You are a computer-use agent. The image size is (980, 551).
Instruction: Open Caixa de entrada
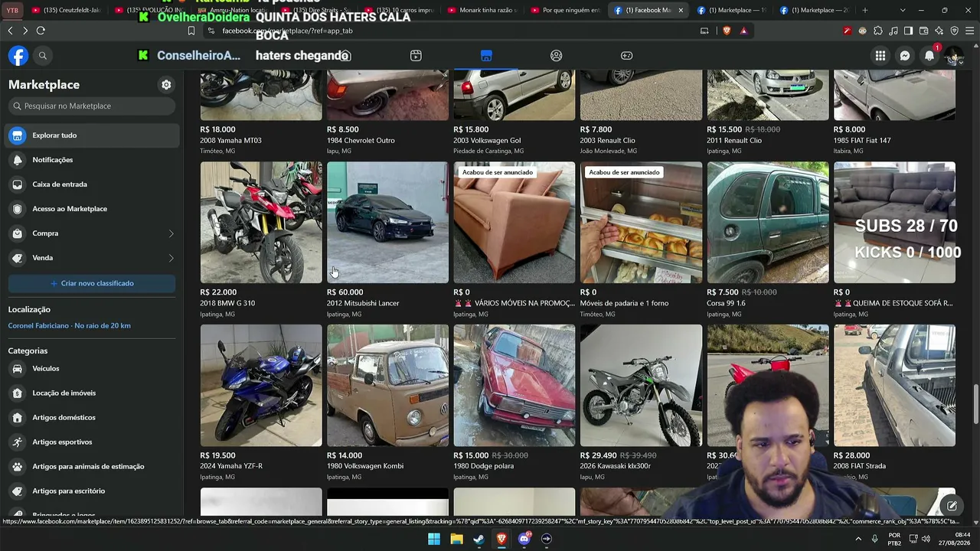click(x=92, y=184)
